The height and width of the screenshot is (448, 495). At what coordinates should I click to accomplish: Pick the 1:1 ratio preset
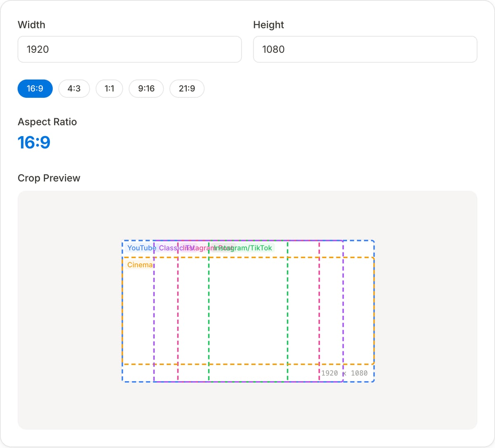pyautogui.click(x=109, y=89)
